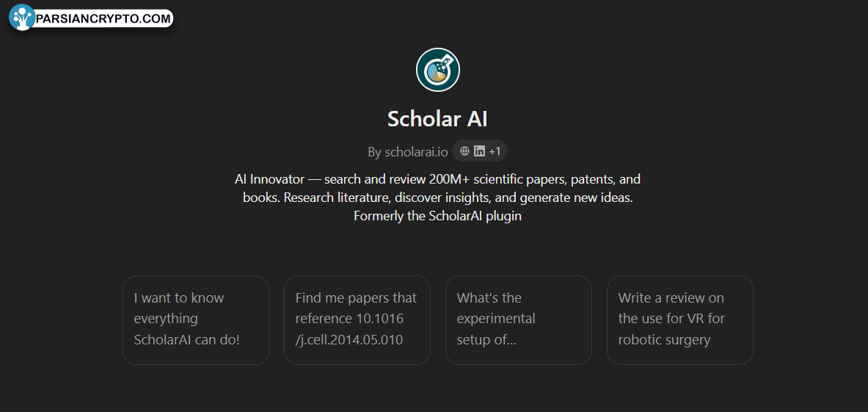Open the globe website link icon
The height and width of the screenshot is (412, 868).
[465, 151]
